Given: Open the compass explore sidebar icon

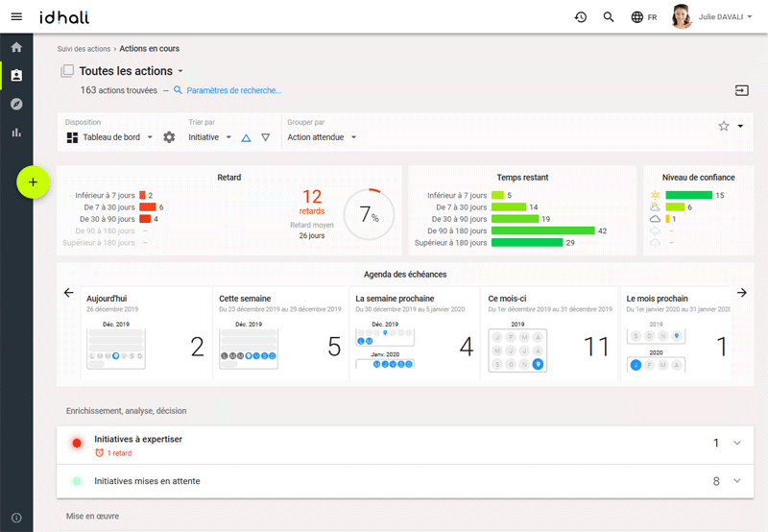Looking at the screenshot, I should click(16, 104).
